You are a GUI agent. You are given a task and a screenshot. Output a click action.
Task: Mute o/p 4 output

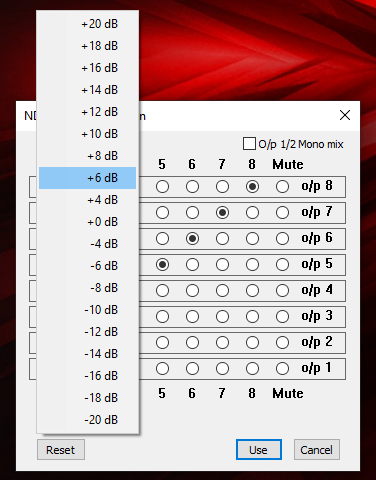(x=282, y=291)
